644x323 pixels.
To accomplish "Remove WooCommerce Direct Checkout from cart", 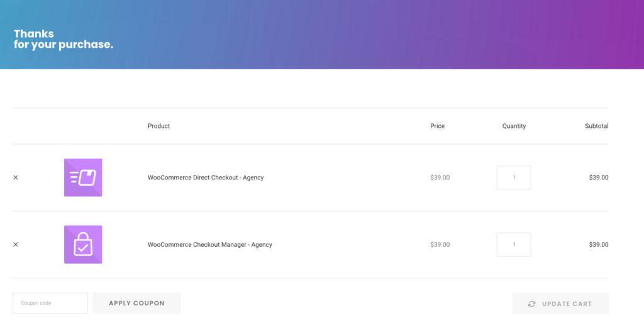I will pyautogui.click(x=16, y=178).
